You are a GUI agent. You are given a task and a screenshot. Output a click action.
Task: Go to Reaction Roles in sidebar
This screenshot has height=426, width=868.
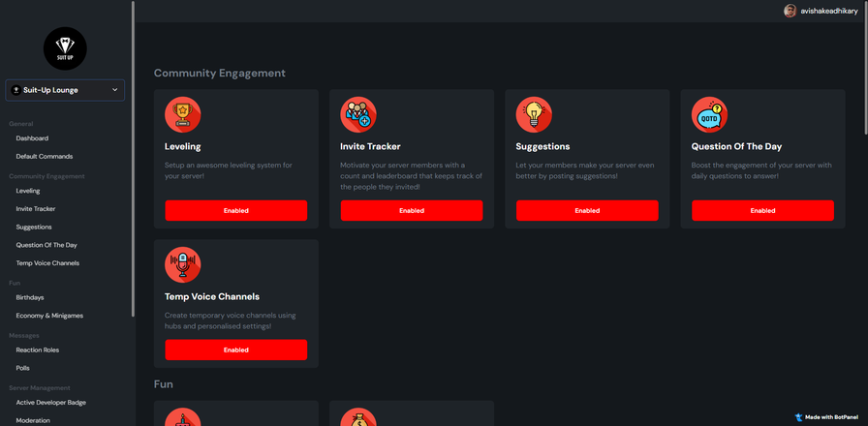click(x=37, y=350)
